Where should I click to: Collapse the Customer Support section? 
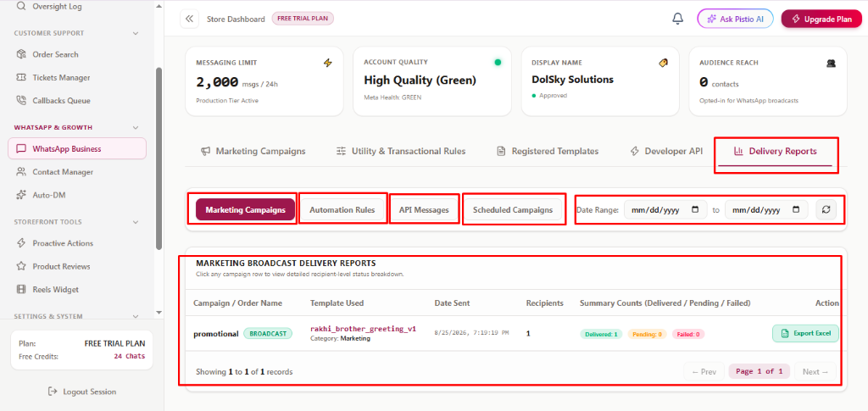coord(136,33)
